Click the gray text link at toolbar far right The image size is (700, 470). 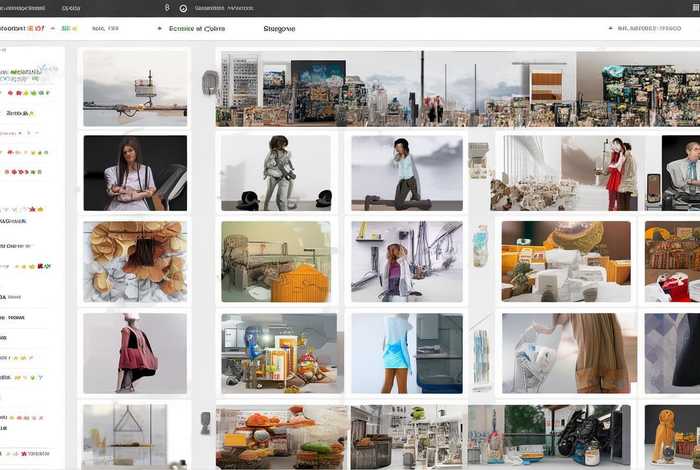652,29
